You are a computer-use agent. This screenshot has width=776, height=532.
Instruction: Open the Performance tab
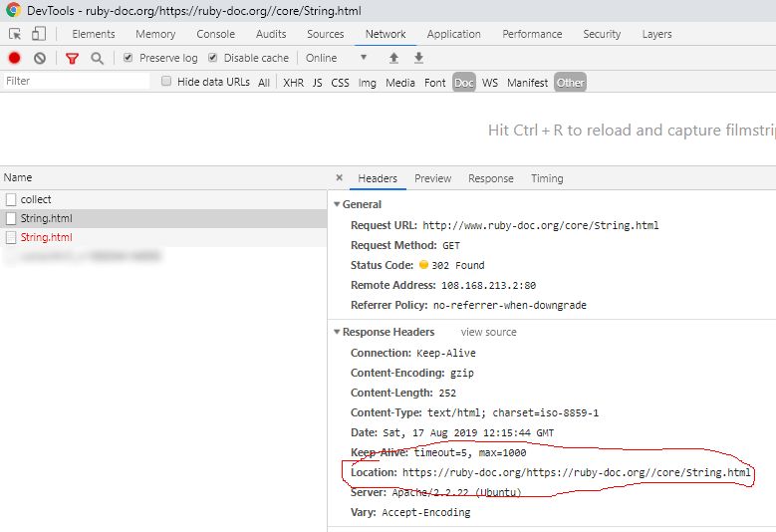[532, 34]
